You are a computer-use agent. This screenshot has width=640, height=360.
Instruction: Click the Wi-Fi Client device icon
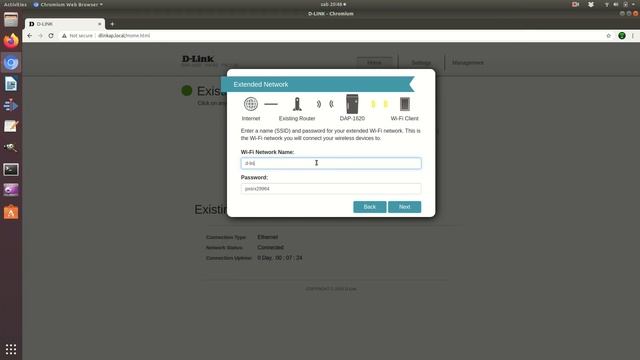coord(404,104)
